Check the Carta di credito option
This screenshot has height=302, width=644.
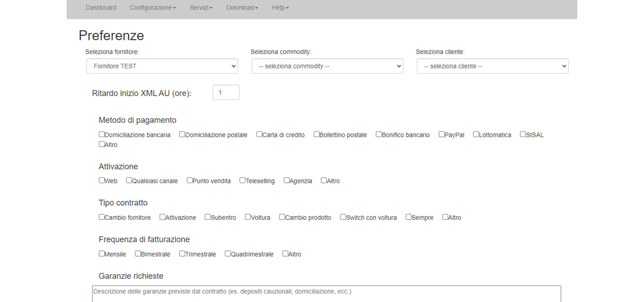[259, 134]
